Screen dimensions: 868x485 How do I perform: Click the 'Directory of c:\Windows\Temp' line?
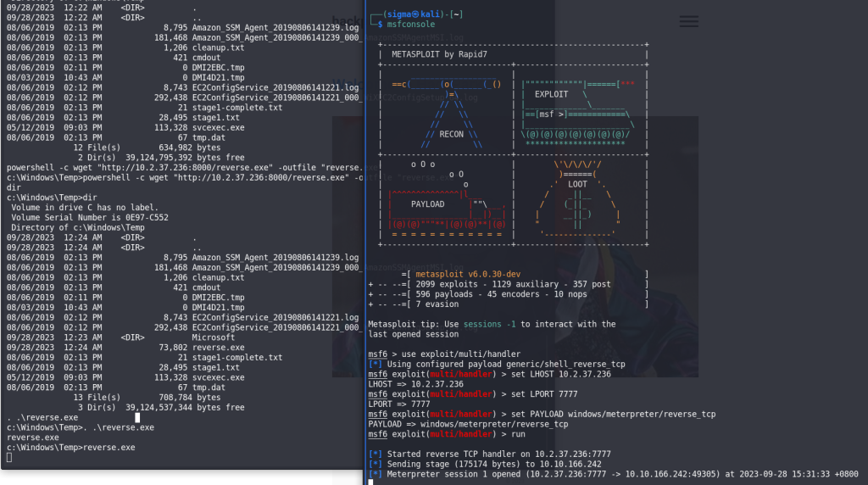(x=77, y=227)
